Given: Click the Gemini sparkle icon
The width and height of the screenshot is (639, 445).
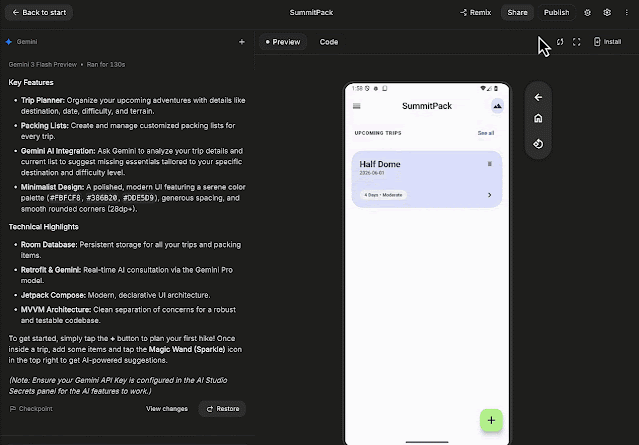Looking at the screenshot, I should 9,42.
